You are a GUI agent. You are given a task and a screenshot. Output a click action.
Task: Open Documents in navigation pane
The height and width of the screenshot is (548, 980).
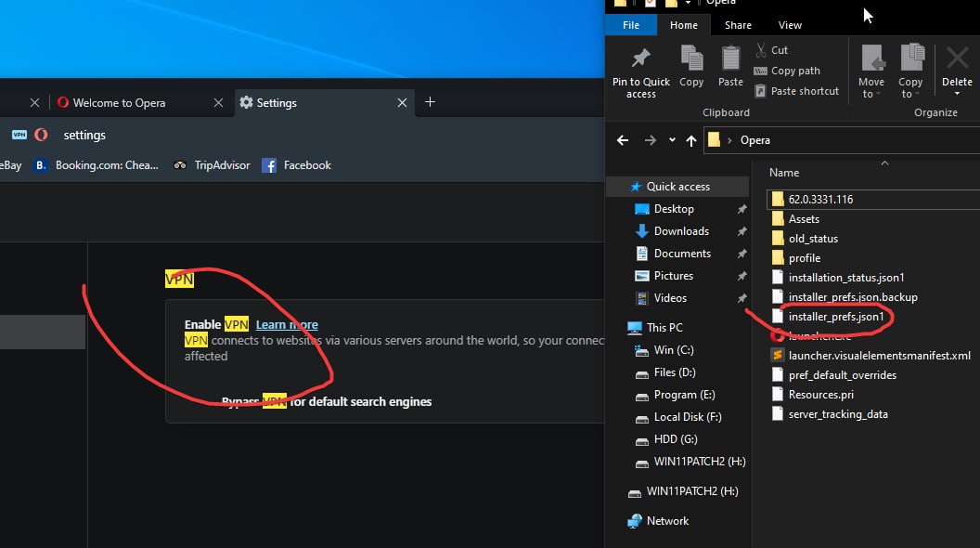click(682, 254)
